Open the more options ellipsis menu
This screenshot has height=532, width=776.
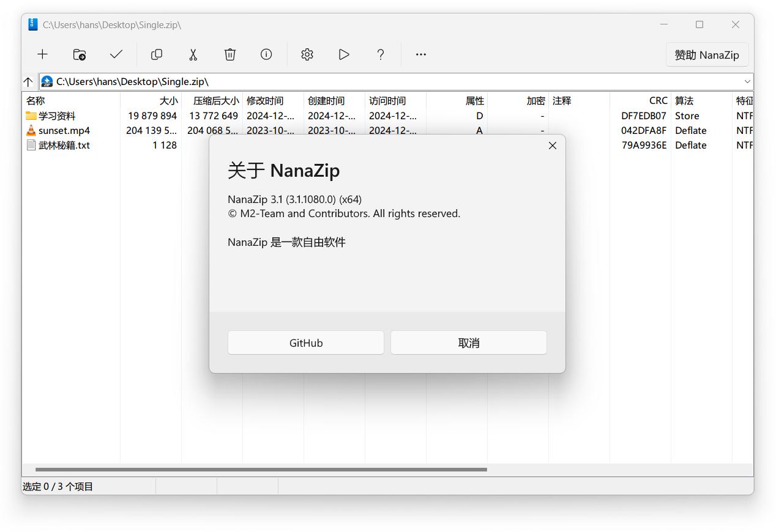pos(420,54)
